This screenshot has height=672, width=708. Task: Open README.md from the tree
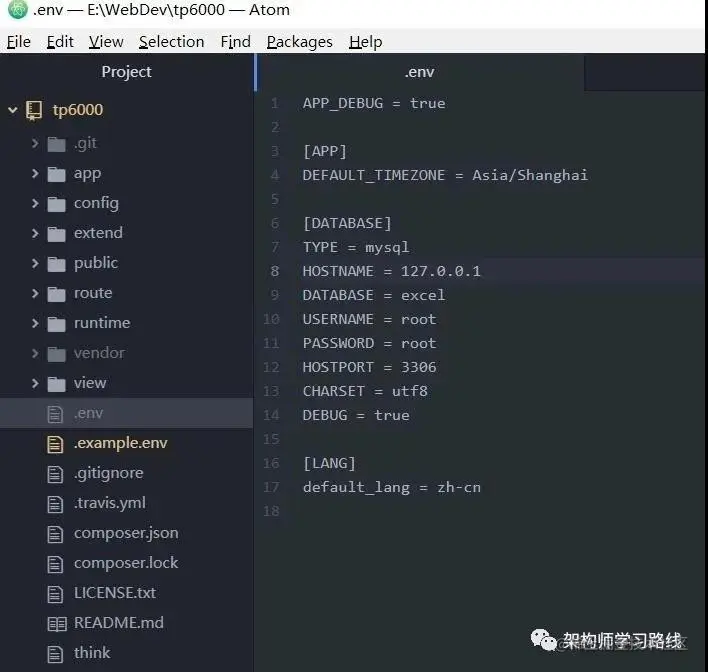(119, 623)
